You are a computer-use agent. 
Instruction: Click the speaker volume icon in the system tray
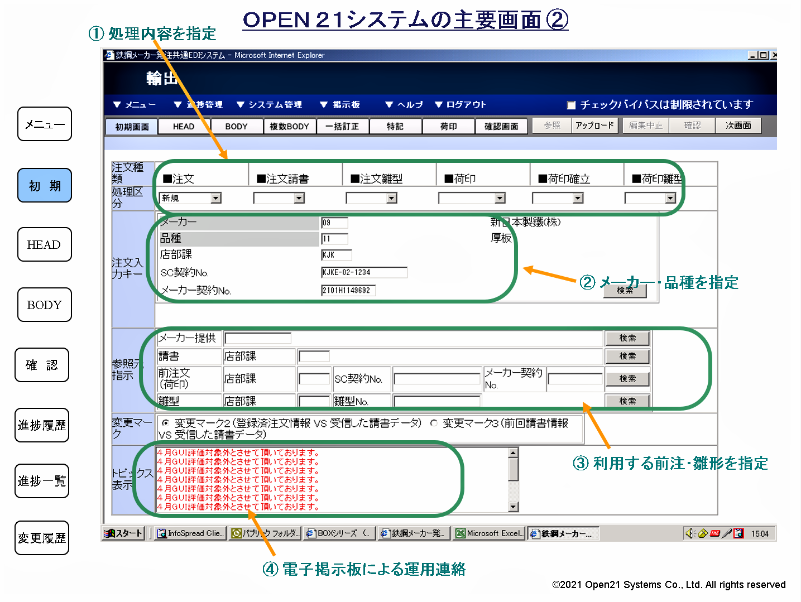pyautogui.click(x=690, y=534)
